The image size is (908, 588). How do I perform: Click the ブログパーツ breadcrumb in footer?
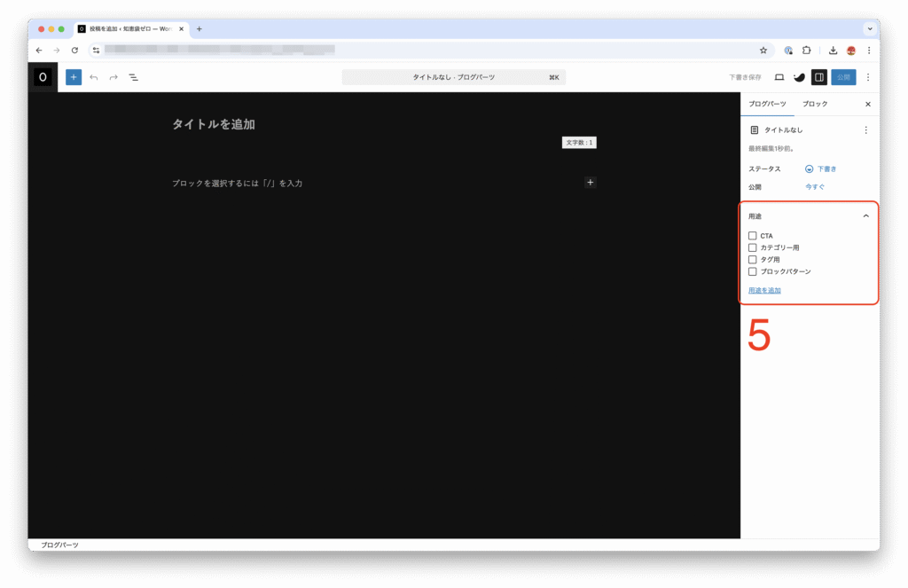pyautogui.click(x=59, y=545)
